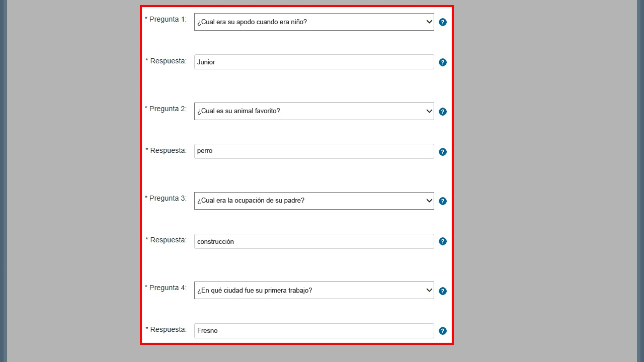Open help icon for Pregunta 3
Image resolution: width=644 pixels, height=362 pixels.
click(443, 201)
